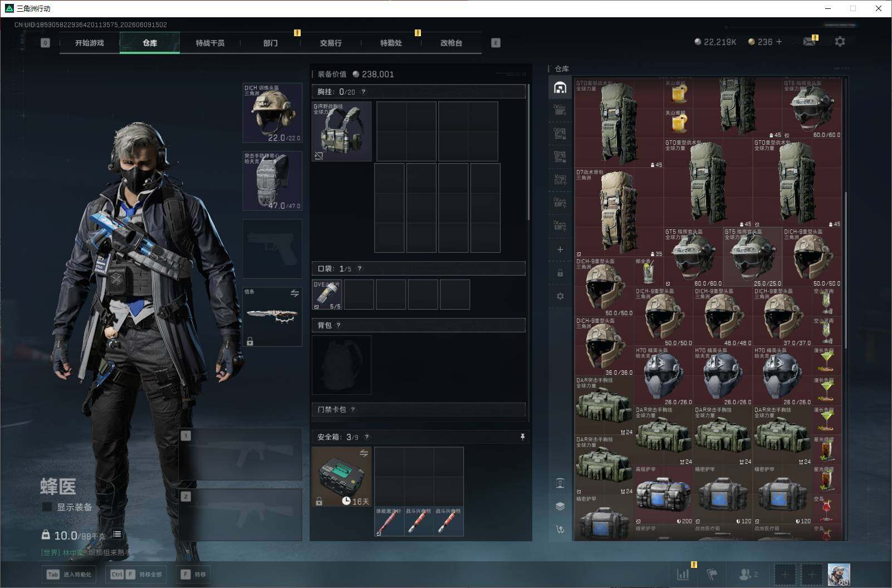892x588 pixels.
Task: Switch to the 交易行 tab
Action: [331, 43]
